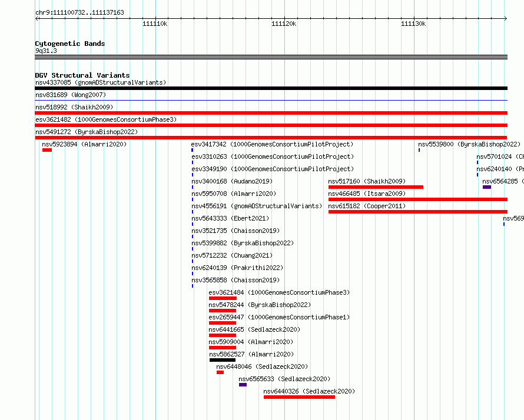Click nsv5712232 (Chuang2021) label
Viewport: 524px width, 420px height.
232,255
